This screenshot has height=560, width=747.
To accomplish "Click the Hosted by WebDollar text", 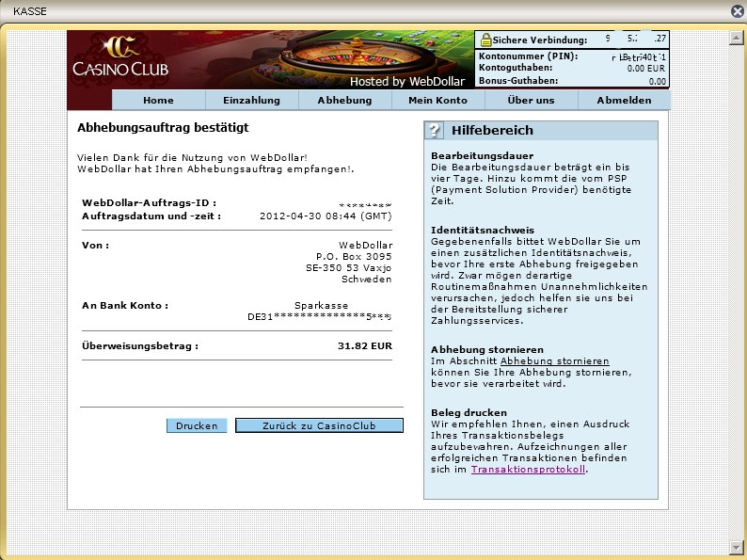I will [407, 82].
